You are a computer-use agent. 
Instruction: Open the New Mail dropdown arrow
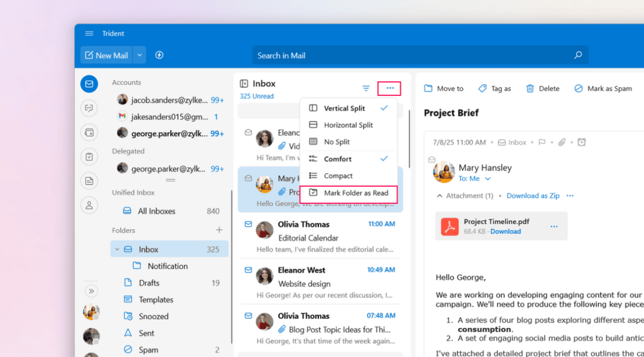(x=140, y=55)
